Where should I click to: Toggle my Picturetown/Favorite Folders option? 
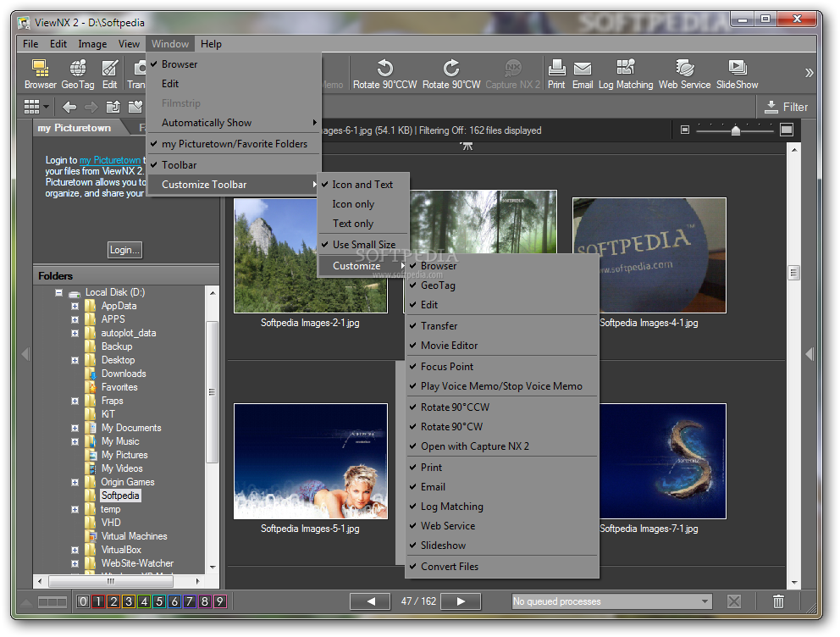234,144
